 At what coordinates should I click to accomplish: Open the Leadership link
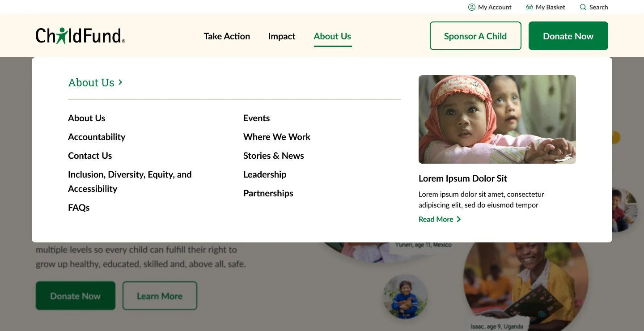(x=265, y=174)
